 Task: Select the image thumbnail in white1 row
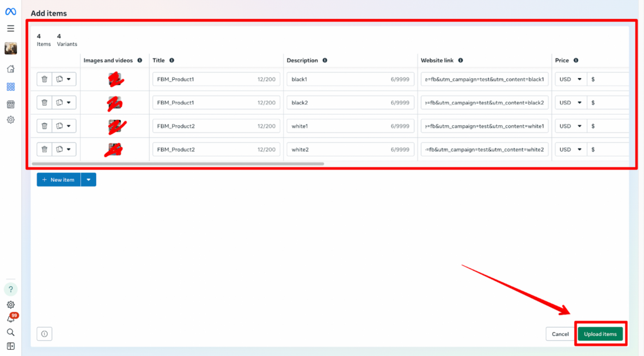tap(114, 126)
